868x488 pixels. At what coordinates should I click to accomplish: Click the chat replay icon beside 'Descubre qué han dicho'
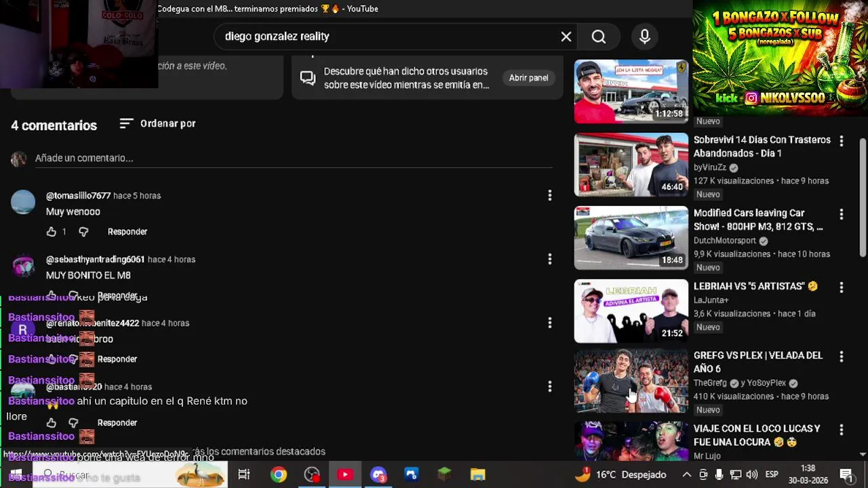pyautogui.click(x=308, y=78)
